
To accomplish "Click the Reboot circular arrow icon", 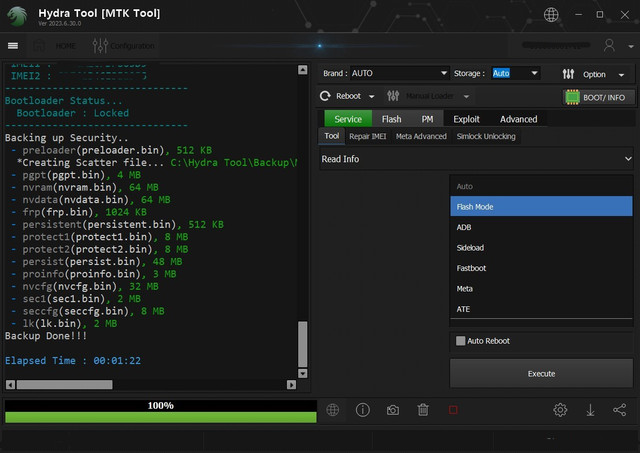I will coord(325,96).
